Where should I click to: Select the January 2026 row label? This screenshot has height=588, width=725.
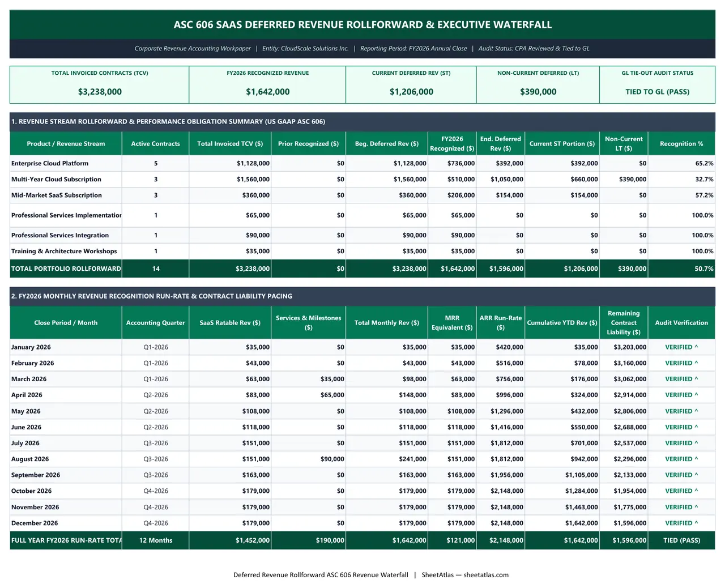point(31,347)
